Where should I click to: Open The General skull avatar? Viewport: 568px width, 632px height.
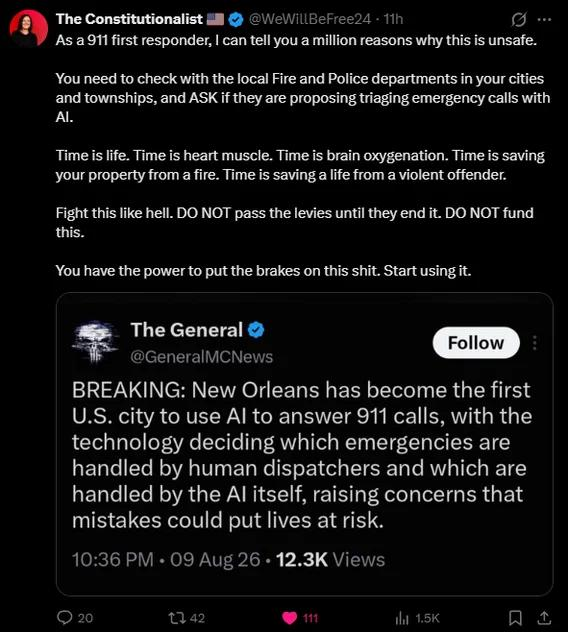95,342
